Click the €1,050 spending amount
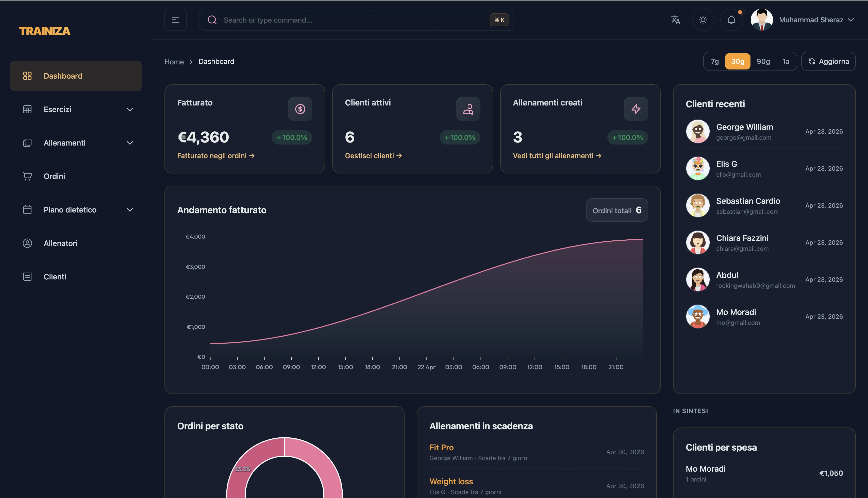 point(831,473)
